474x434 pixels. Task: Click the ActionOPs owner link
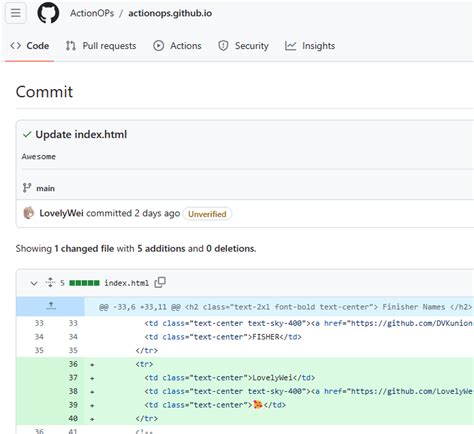[x=92, y=13]
